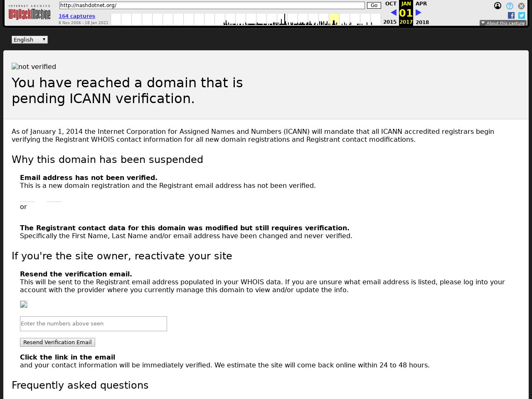Image resolution: width=532 pixels, height=399 pixels.
Task: Click the tallest capture spike in sparkline
Action: pyautogui.click(x=285, y=19)
